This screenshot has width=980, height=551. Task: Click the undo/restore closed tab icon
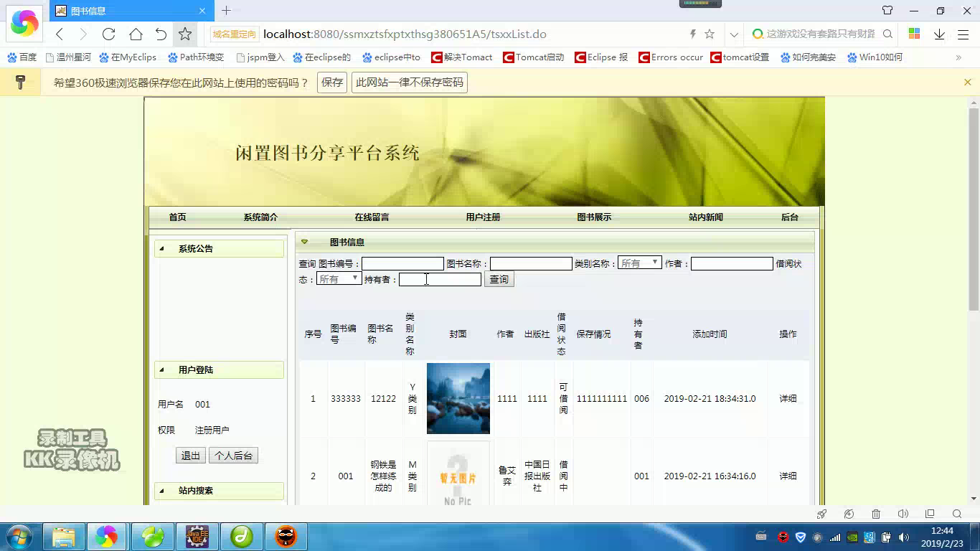coord(161,34)
